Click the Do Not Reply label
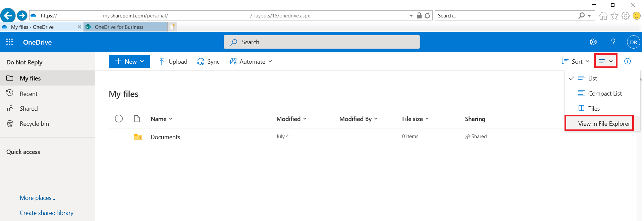 24,62
